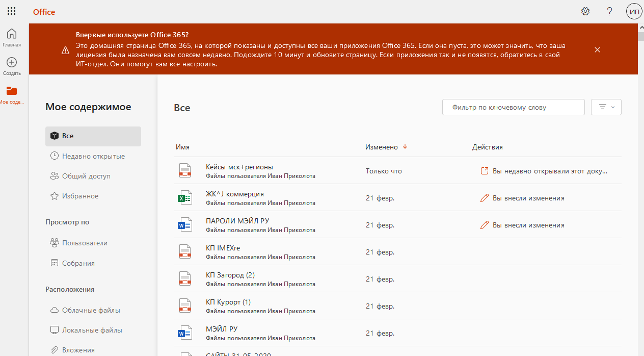Click 'Только что' modified value
This screenshot has width=644, height=356.
[384, 171]
